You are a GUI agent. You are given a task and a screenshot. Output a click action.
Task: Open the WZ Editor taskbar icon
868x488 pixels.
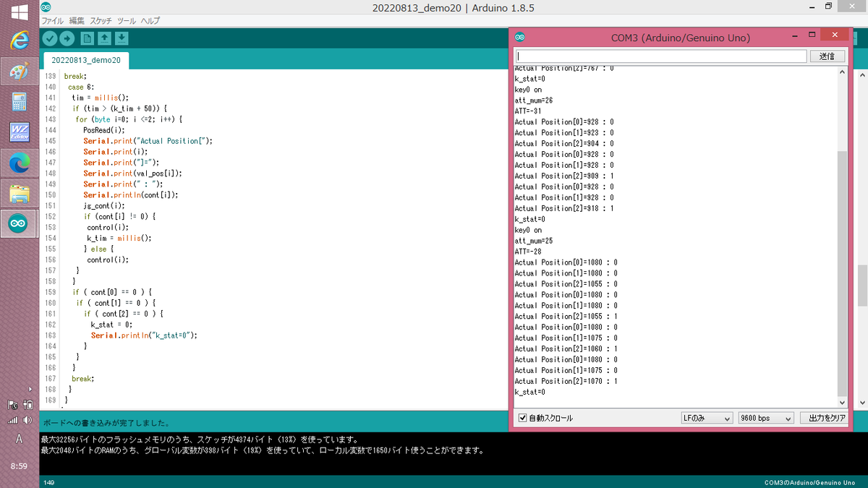(20, 133)
